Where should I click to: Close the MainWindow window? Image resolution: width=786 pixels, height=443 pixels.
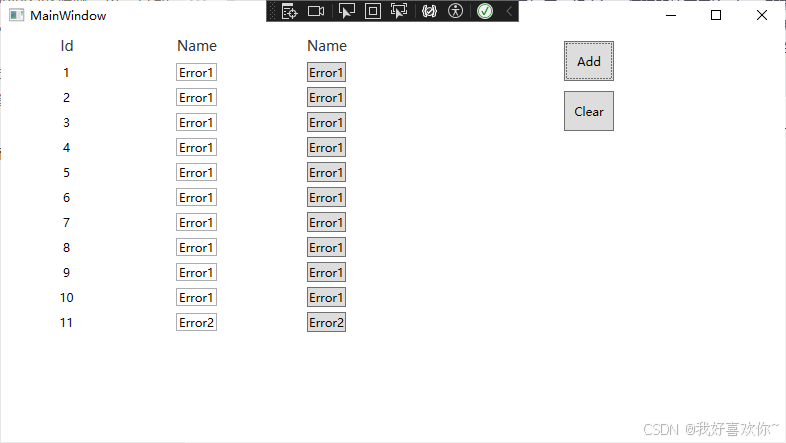[761, 16]
